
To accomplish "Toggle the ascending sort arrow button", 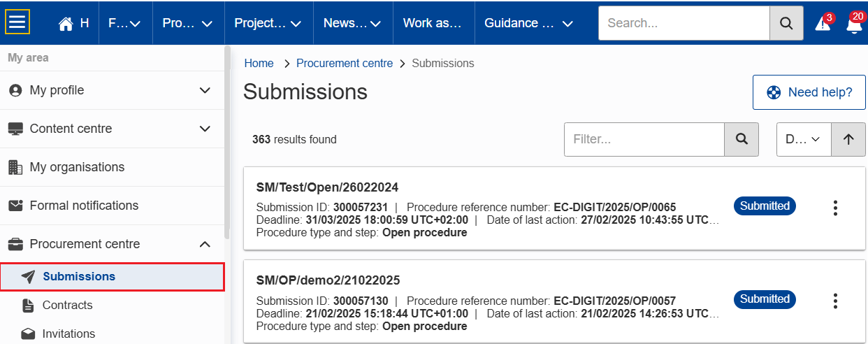I will tap(848, 139).
